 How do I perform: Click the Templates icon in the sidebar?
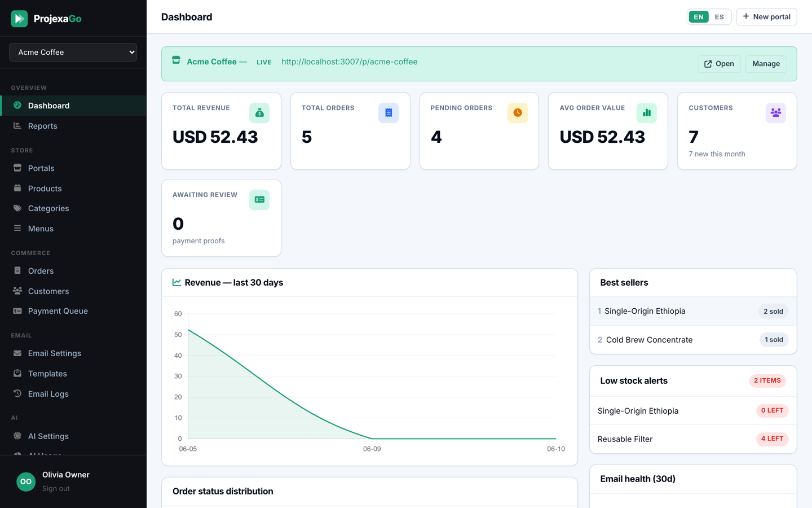coord(17,374)
